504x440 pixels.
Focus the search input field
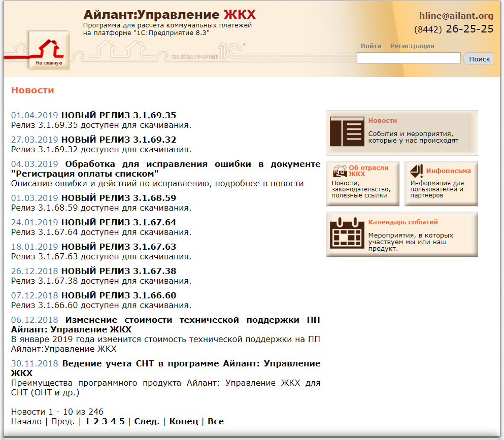tap(409, 58)
